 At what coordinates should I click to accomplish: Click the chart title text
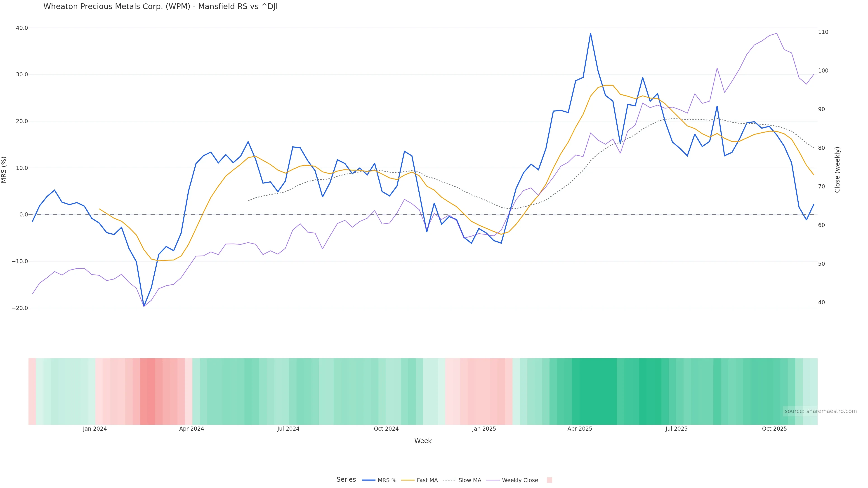pos(160,7)
